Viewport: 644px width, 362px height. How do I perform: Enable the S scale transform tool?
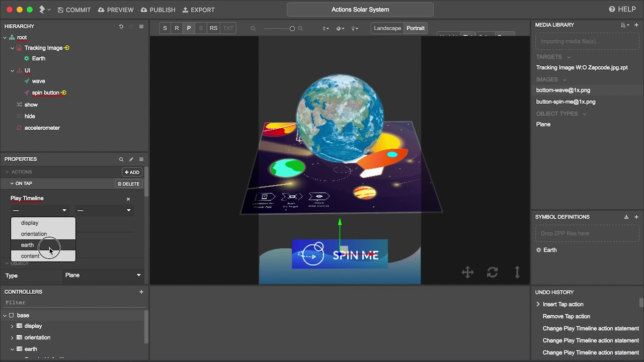pyautogui.click(x=165, y=28)
